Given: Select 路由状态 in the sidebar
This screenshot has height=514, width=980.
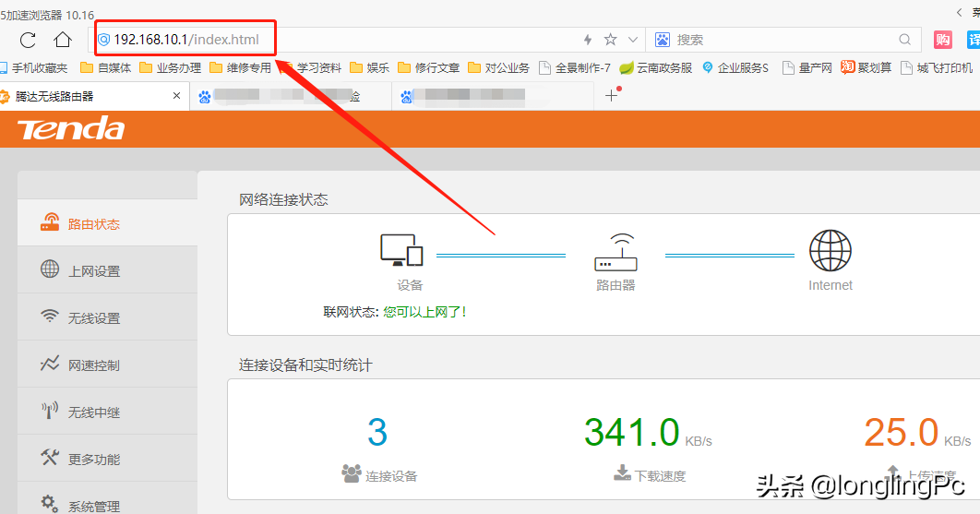Looking at the screenshot, I should (107, 224).
